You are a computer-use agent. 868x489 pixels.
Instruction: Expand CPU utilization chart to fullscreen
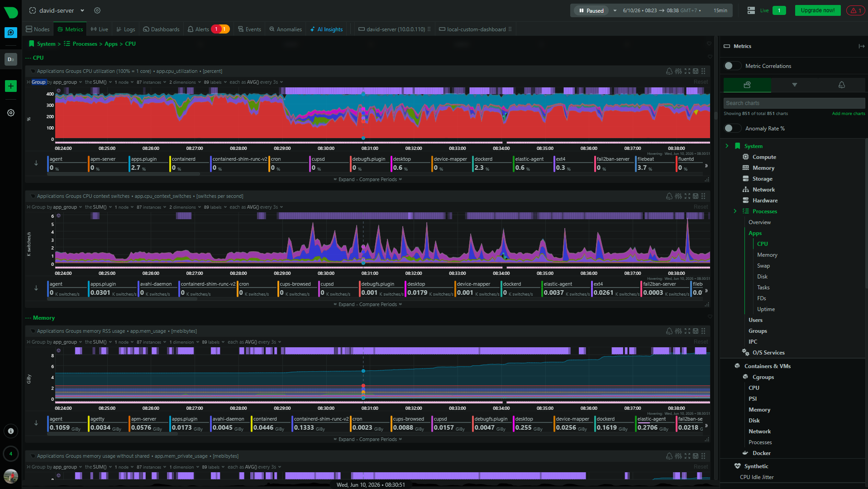[687, 71]
